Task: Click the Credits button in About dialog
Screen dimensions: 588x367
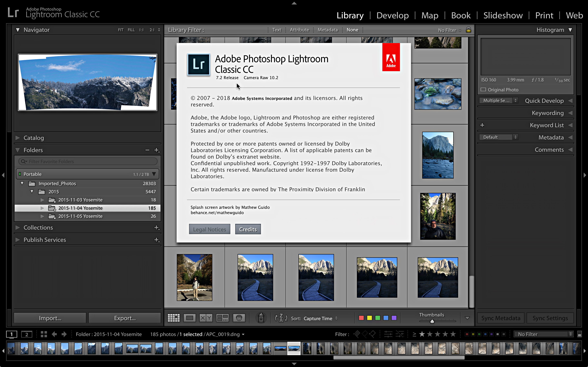Action: pos(248,229)
